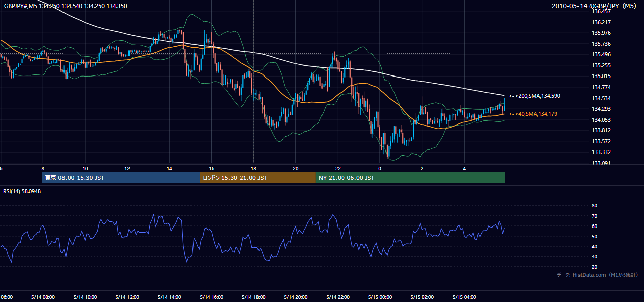Click hour tick 14 under price chart
Viewport: 644px width, 302px height.
pyautogui.click(x=169, y=169)
